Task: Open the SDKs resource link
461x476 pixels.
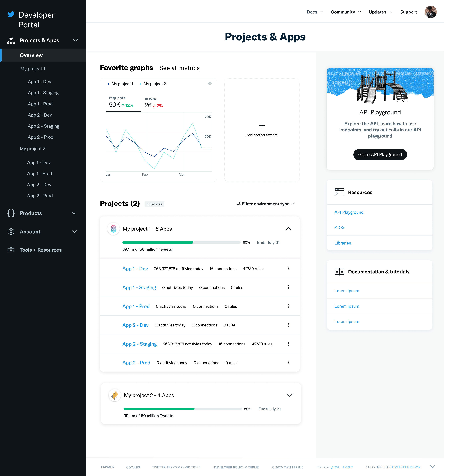Action: [340, 228]
